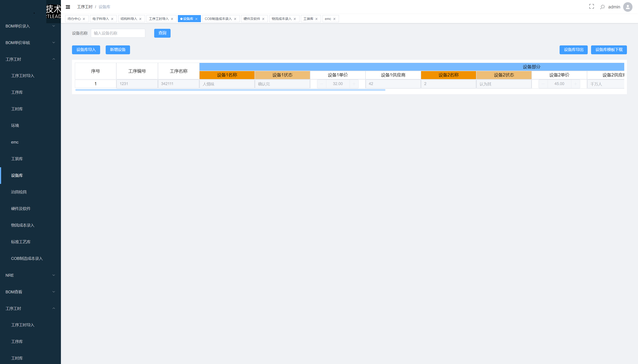
Task: Close the 结构料导入 tab
Action: pyautogui.click(x=140, y=19)
